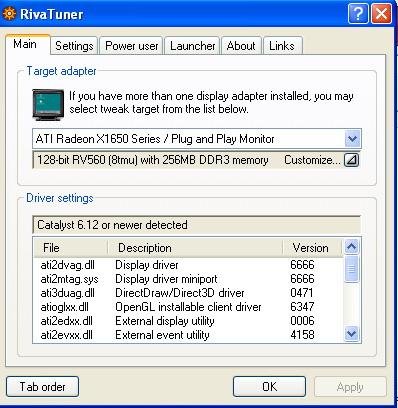Screen dimensions: 398x408
Task: Click the Display driver miniport description
Action: click(x=166, y=279)
